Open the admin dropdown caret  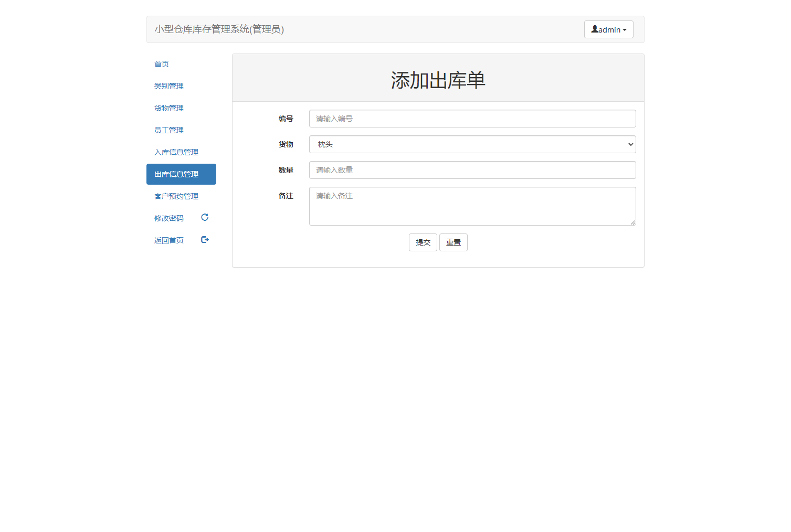tap(625, 30)
